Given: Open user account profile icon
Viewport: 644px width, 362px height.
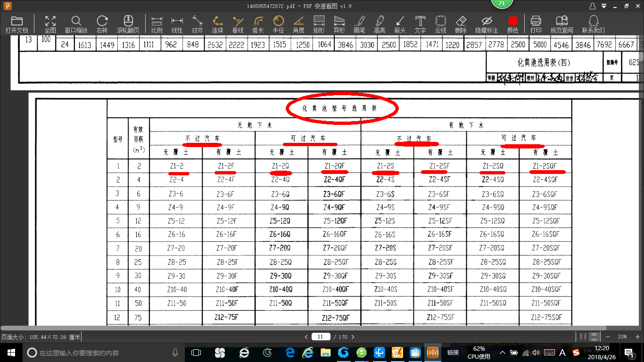Looking at the screenshot, I should pyautogui.click(x=593, y=6).
